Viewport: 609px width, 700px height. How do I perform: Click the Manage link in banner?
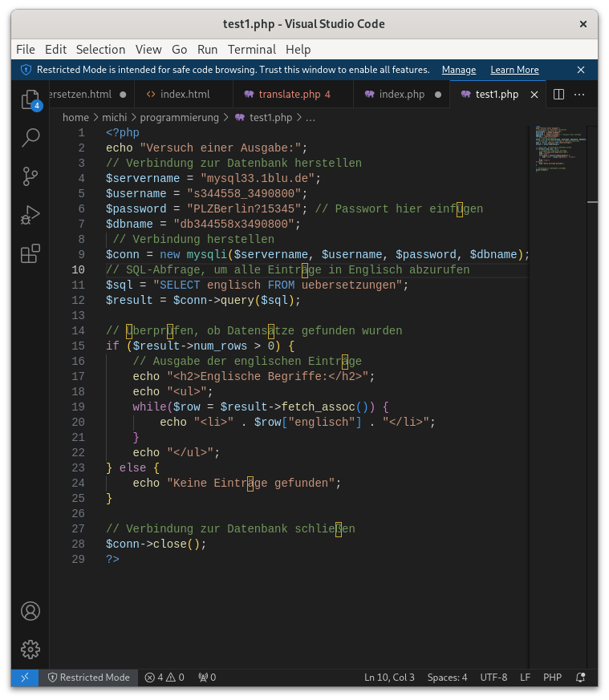(459, 70)
